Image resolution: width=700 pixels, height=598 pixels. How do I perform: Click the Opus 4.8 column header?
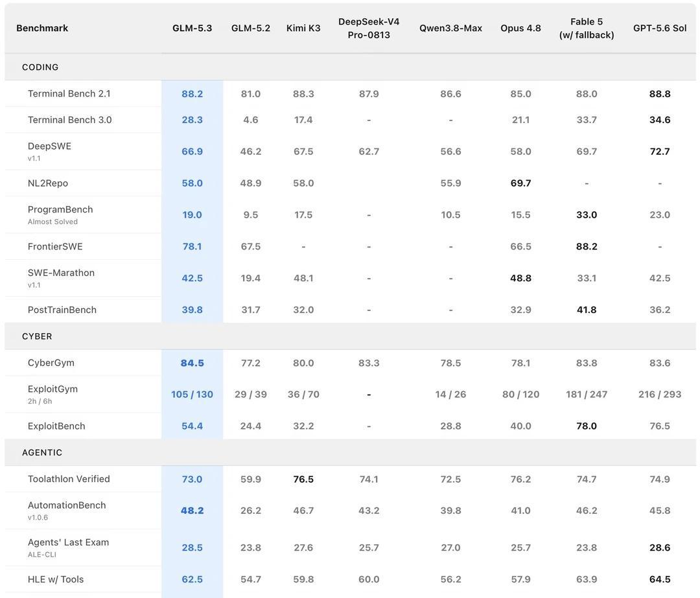click(520, 28)
